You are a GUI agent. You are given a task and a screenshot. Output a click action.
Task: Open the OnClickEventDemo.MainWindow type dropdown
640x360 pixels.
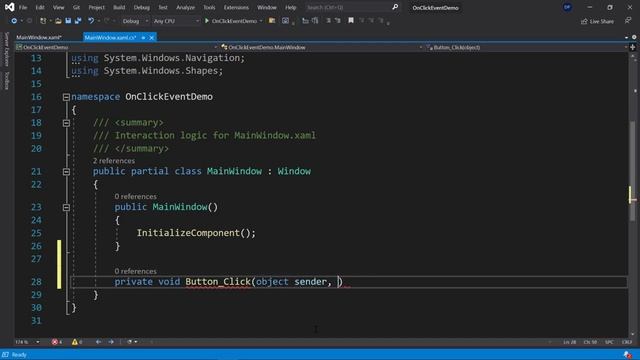coord(322,47)
